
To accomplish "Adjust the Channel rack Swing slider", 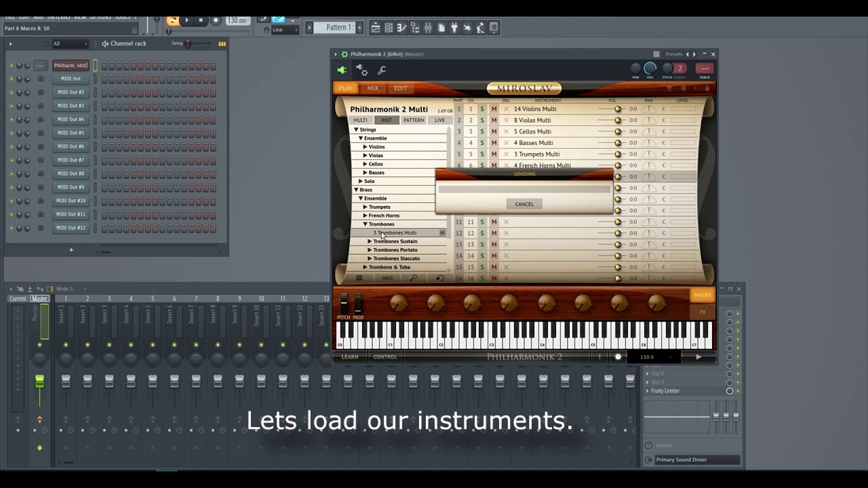I will click(189, 43).
